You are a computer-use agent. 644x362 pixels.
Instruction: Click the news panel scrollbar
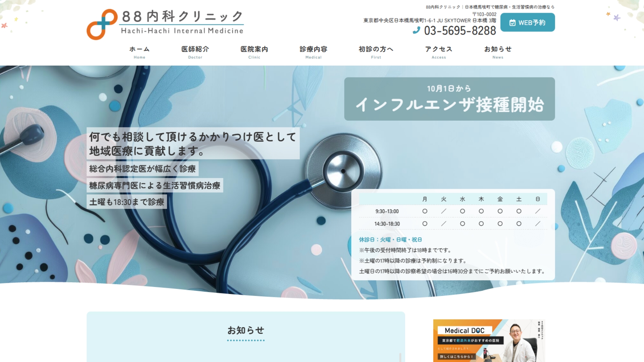[400, 357]
